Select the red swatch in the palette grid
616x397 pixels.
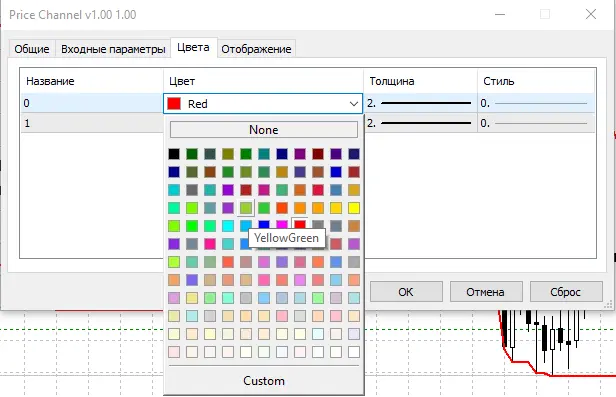coord(300,225)
